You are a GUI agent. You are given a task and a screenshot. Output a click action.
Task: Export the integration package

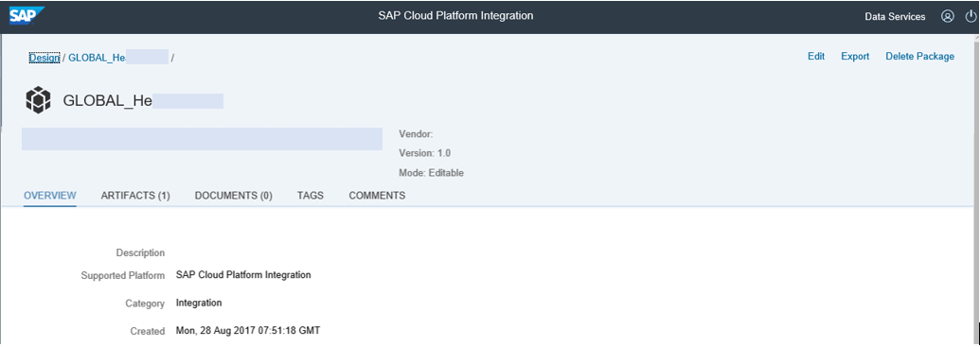(x=855, y=56)
